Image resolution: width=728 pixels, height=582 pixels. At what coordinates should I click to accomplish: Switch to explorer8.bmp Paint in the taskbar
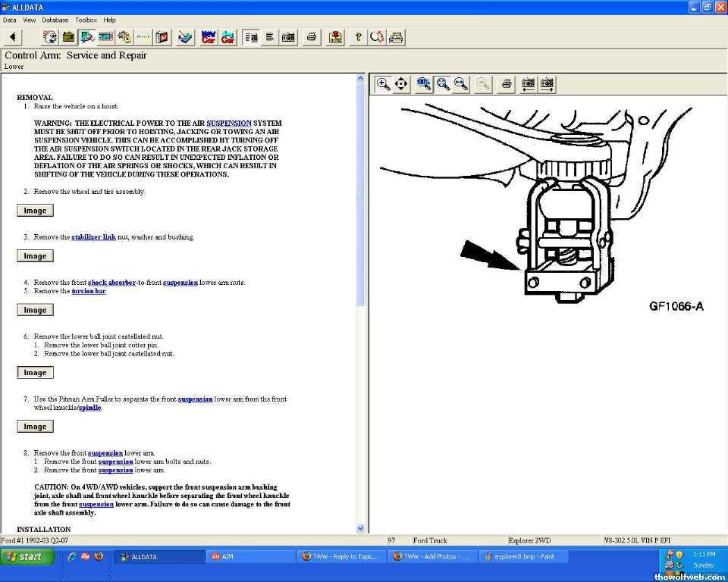coord(524,556)
